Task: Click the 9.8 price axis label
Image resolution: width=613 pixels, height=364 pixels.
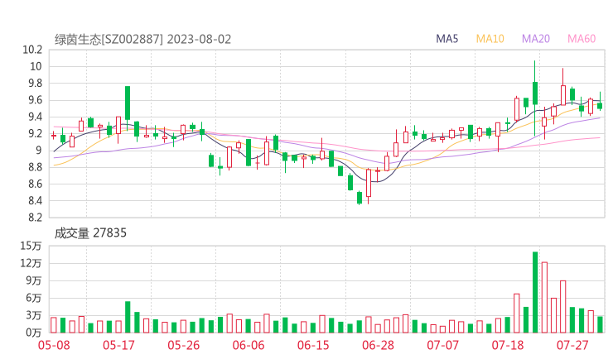Action: point(35,84)
